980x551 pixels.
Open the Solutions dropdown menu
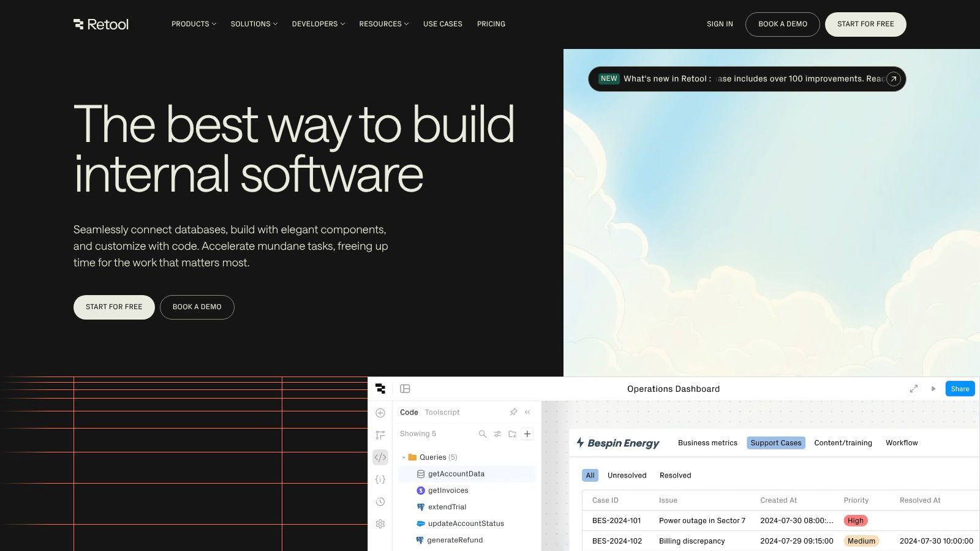coord(254,24)
